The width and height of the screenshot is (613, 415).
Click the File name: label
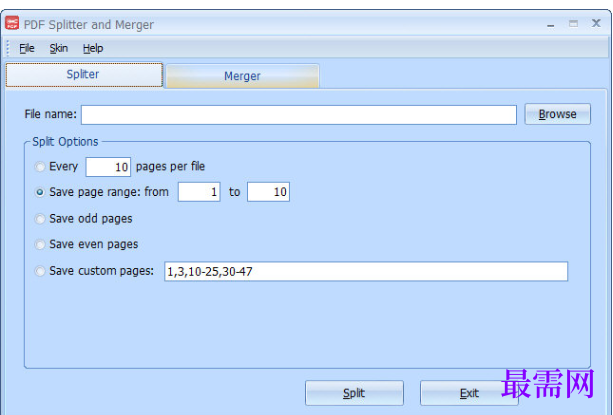(50, 114)
